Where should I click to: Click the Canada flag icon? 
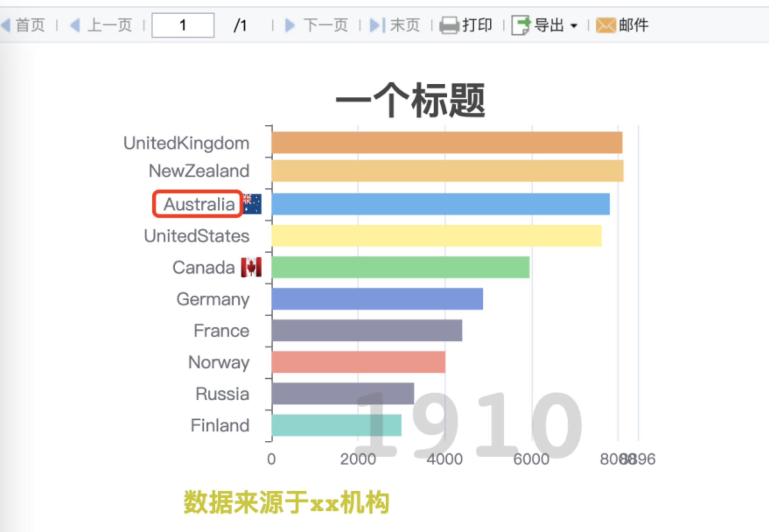(x=251, y=267)
